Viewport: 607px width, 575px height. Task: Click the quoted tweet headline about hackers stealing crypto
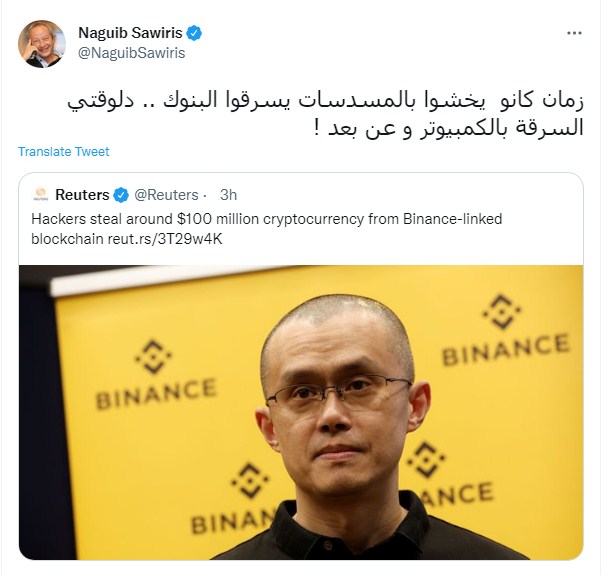click(x=267, y=229)
